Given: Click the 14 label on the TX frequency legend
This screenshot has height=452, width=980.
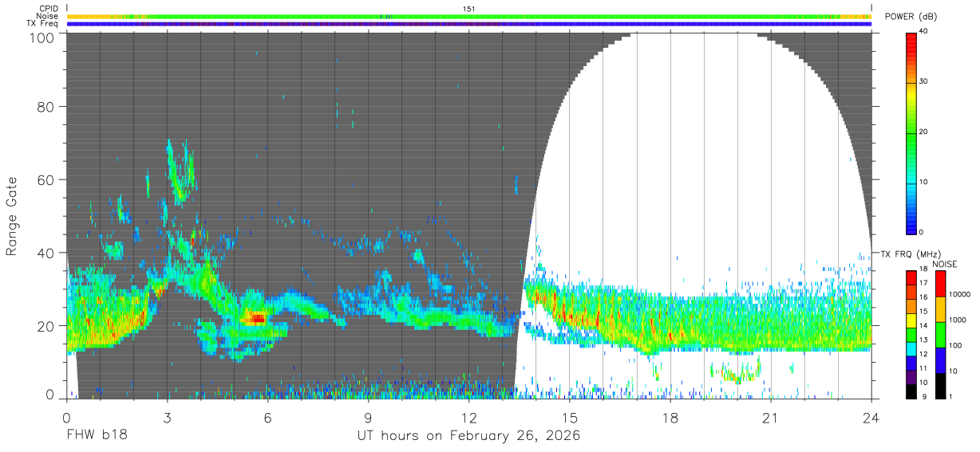Looking at the screenshot, I should pos(923,326).
